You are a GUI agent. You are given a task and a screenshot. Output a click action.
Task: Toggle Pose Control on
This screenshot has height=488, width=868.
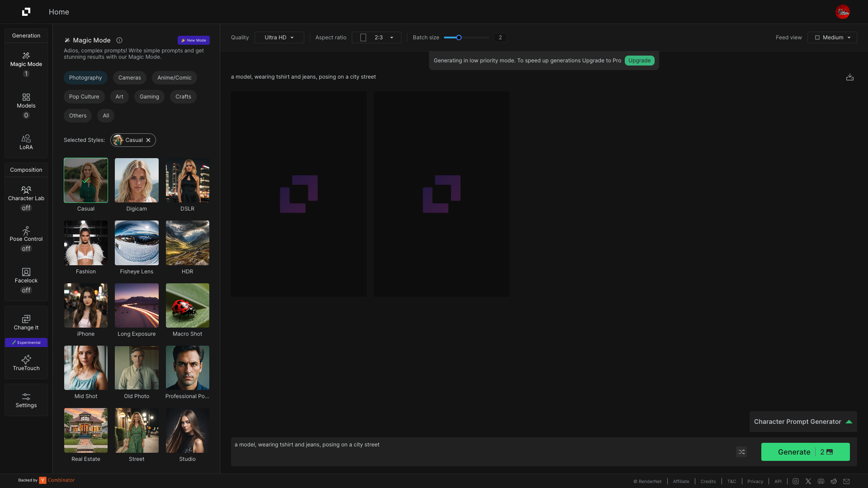click(x=26, y=249)
